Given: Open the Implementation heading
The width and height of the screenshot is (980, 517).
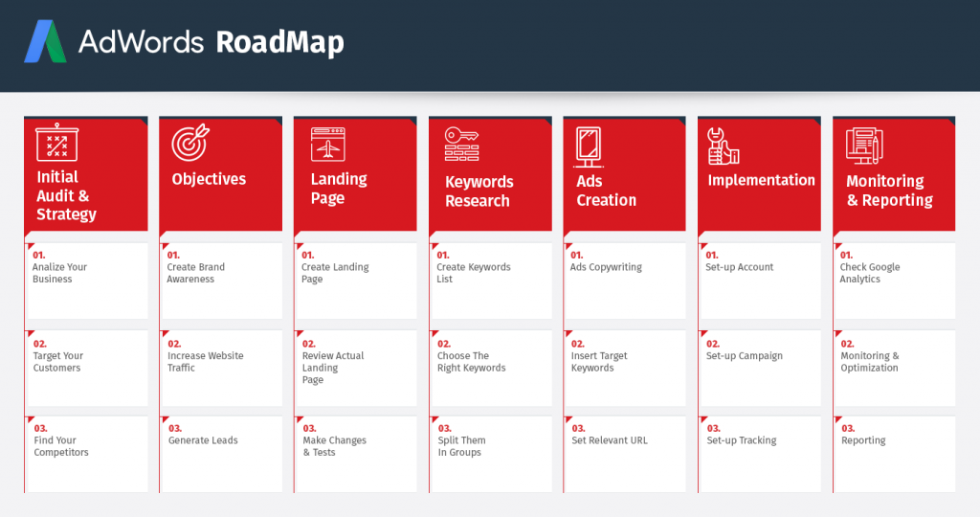Looking at the screenshot, I should tap(761, 180).
